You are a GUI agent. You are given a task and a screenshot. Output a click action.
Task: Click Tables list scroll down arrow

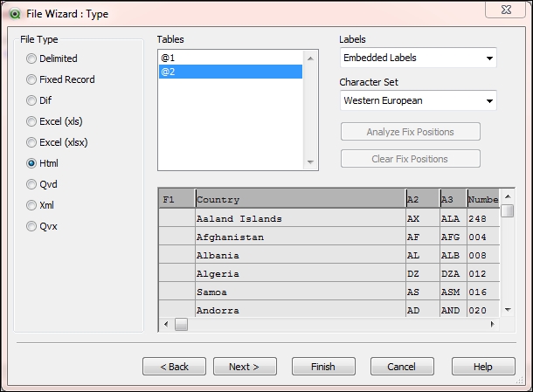pos(310,162)
